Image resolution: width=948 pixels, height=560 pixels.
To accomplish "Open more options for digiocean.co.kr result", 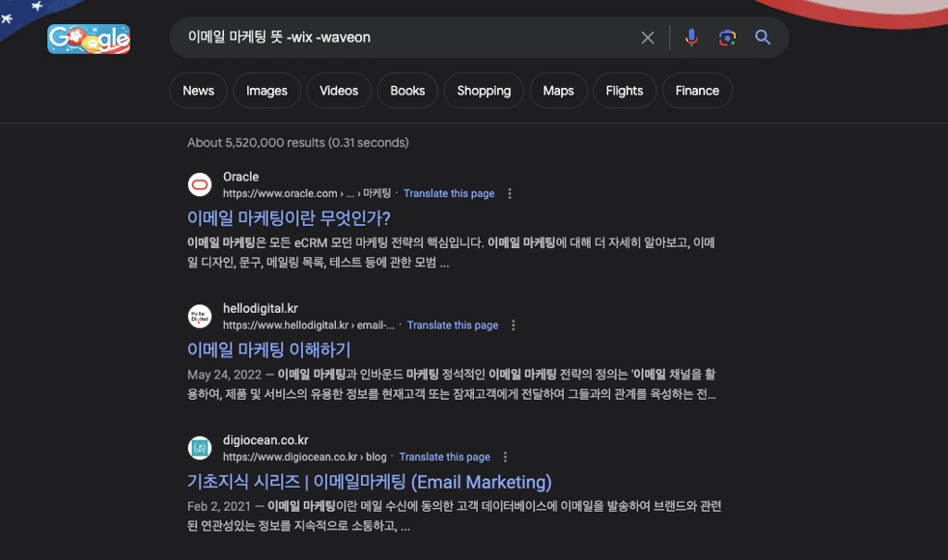I will (505, 457).
